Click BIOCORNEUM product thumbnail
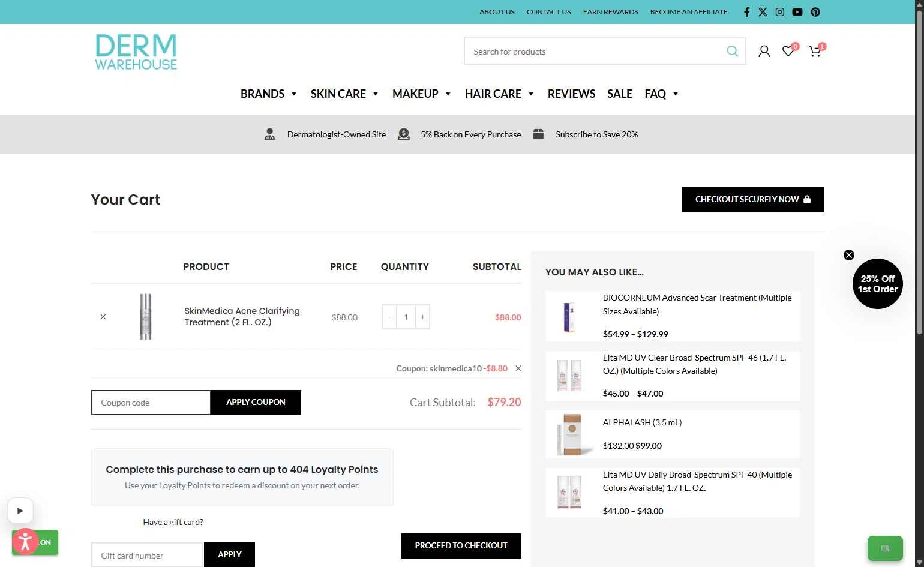The height and width of the screenshot is (567, 924). (x=569, y=316)
